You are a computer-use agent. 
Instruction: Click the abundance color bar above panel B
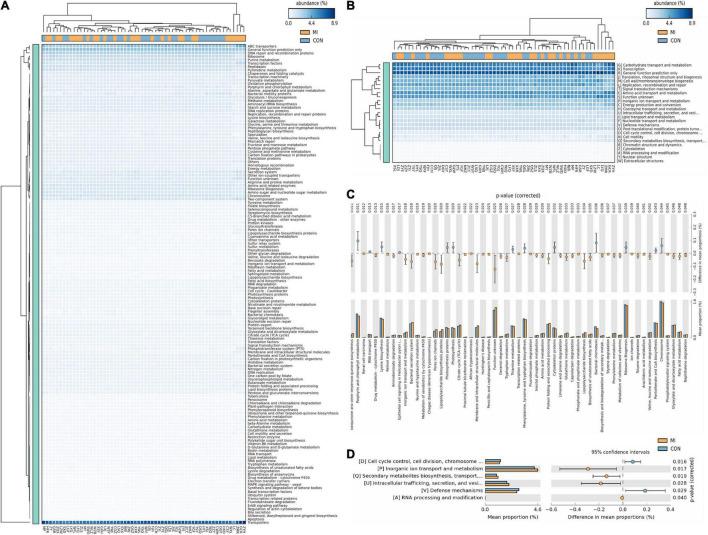[x=669, y=13]
